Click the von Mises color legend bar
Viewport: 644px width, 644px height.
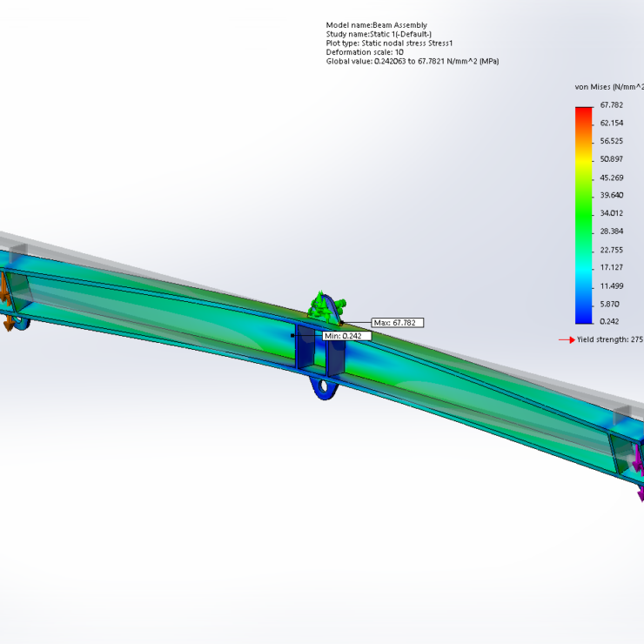[584, 215]
